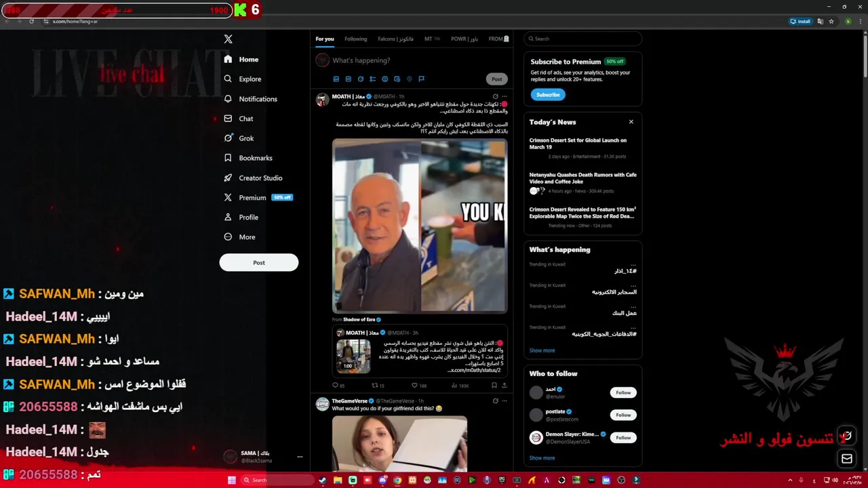Follow the Demon Slayer account
868x488 pixels.
[623, 438]
